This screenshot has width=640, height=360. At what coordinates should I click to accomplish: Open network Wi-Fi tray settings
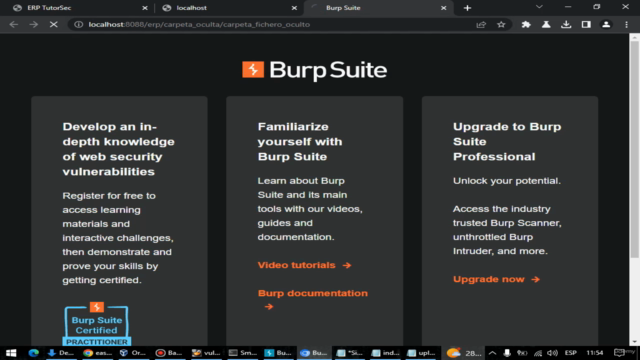[538, 353]
